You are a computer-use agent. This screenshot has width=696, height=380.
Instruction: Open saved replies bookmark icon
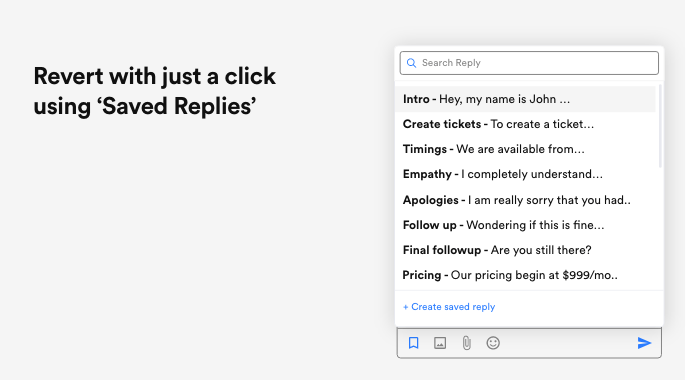click(x=413, y=343)
